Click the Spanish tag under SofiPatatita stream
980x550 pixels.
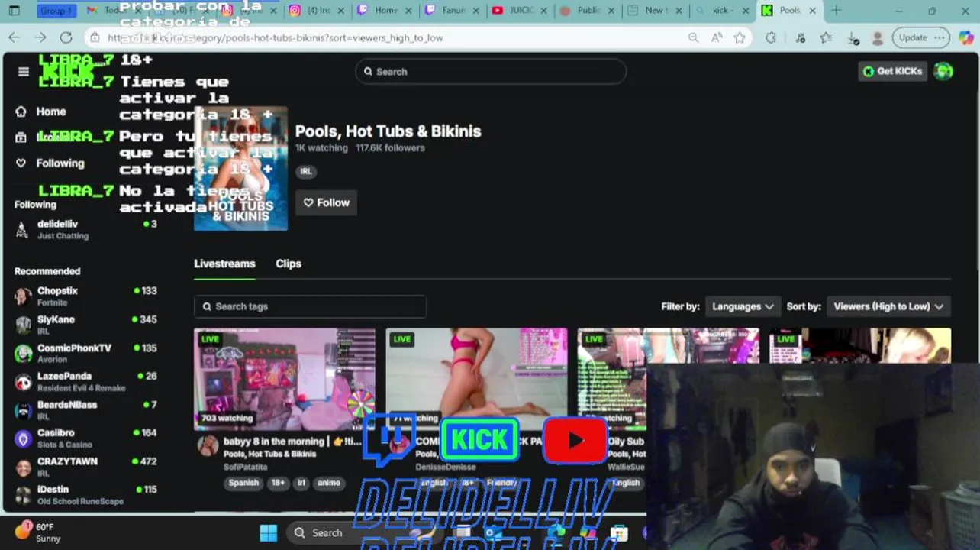(x=243, y=483)
